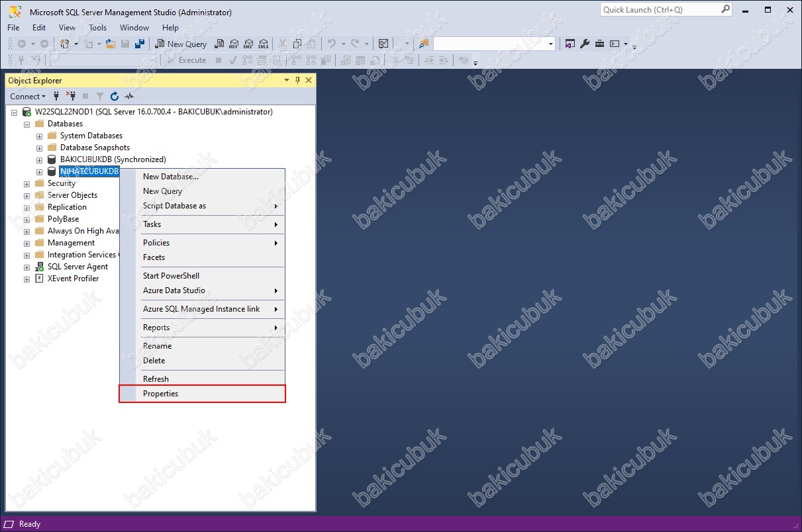Choose New Query from context menu
The image size is (802, 532).
click(x=202, y=191)
